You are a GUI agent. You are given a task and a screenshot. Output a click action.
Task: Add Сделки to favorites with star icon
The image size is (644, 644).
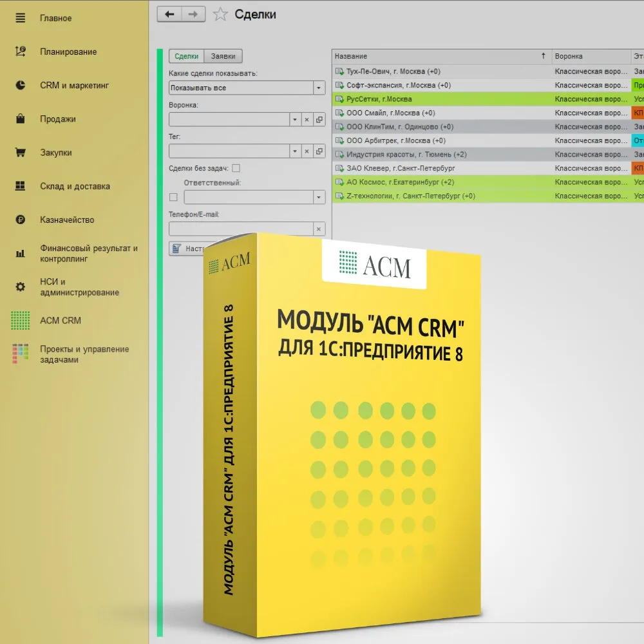220,14
